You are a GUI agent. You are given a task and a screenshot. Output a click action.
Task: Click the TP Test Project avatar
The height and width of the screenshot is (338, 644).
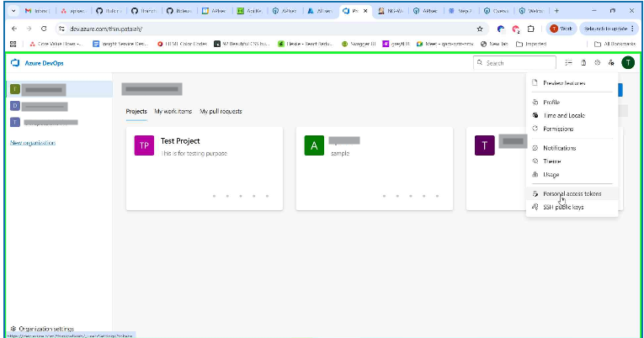click(x=144, y=145)
